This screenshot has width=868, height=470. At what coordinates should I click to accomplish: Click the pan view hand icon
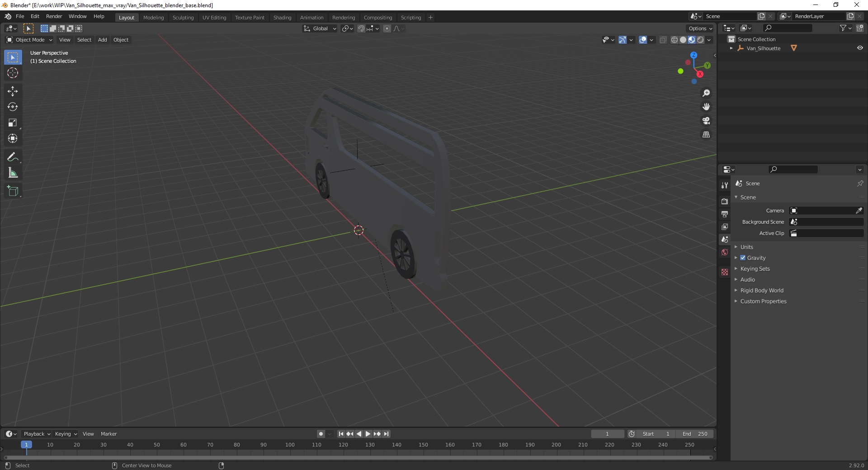(x=706, y=107)
